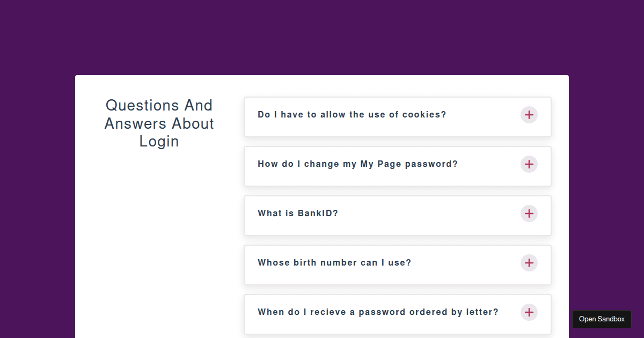The width and height of the screenshot is (644, 338).
Task: Click the circular pink plus button in the first card
Action: [x=529, y=115]
